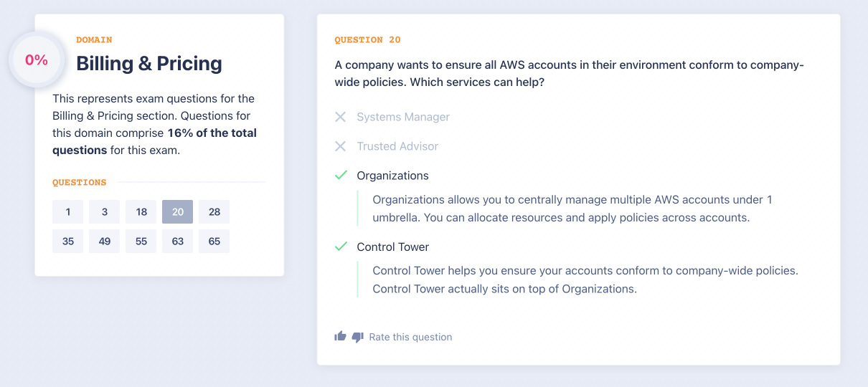868x387 pixels.
Task: Click the green checkmark beside Organizations
Action: 341,176
